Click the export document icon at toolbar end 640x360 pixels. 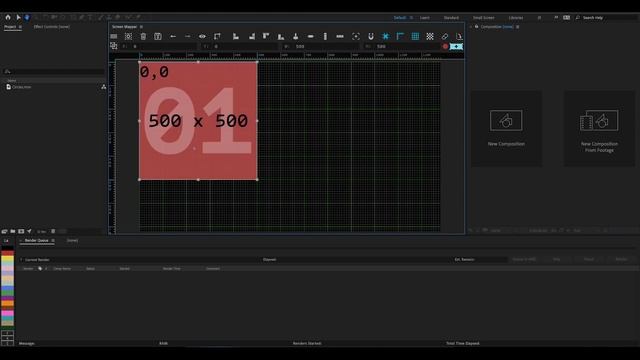[x=459, y=36]
